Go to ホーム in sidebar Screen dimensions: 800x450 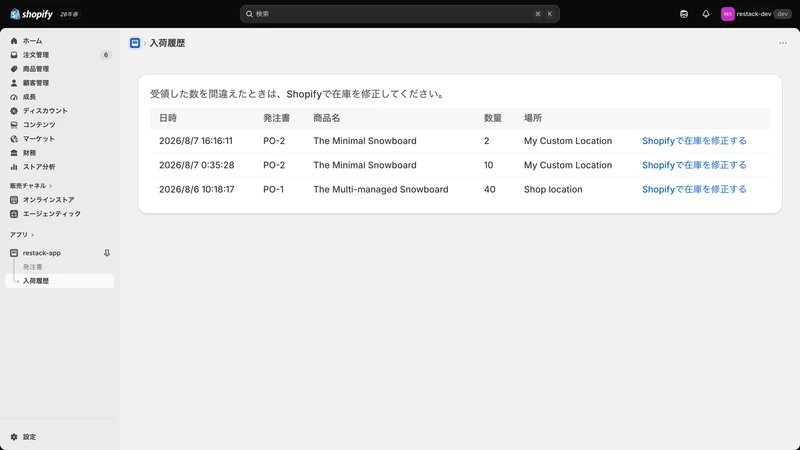coord(33,41)
